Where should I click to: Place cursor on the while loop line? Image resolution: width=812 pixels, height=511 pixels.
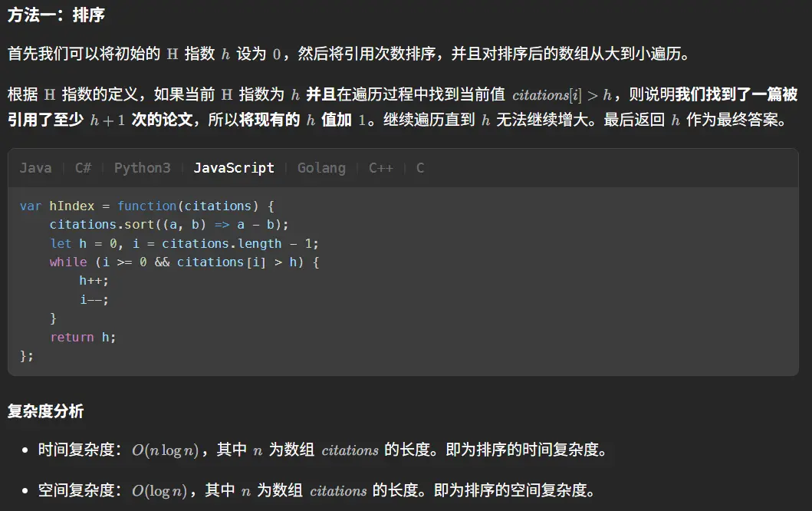184,262
